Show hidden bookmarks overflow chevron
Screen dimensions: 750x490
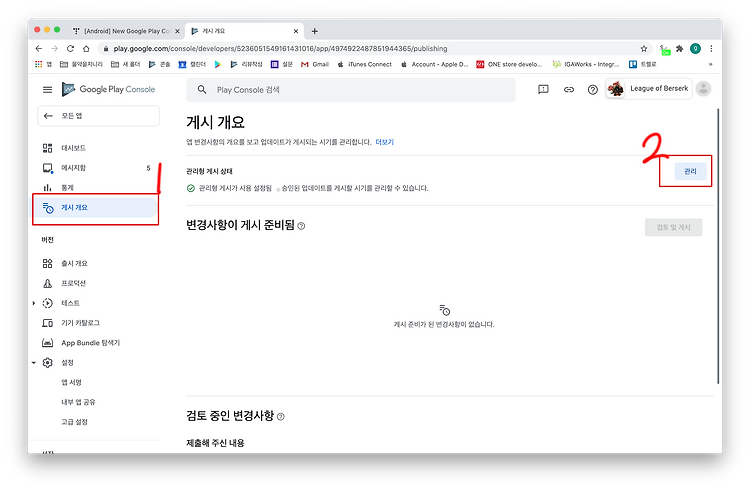[x=711, y=64]
